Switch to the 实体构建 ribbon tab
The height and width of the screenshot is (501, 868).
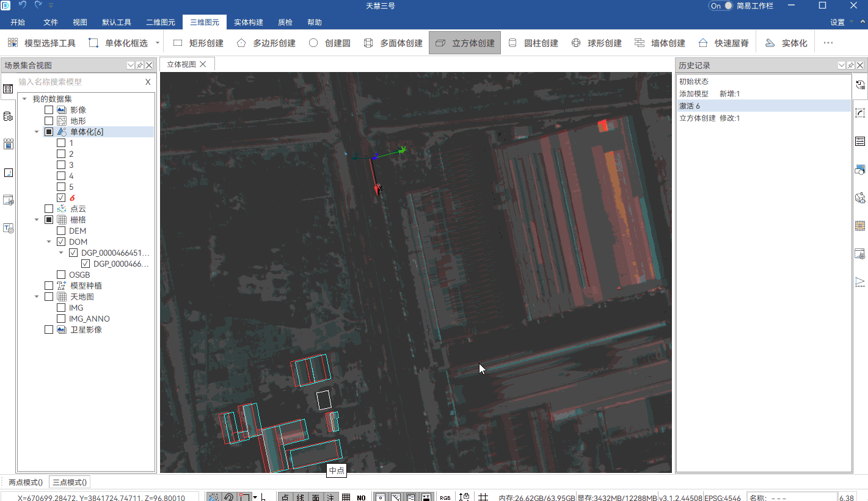tap(249, 23)
